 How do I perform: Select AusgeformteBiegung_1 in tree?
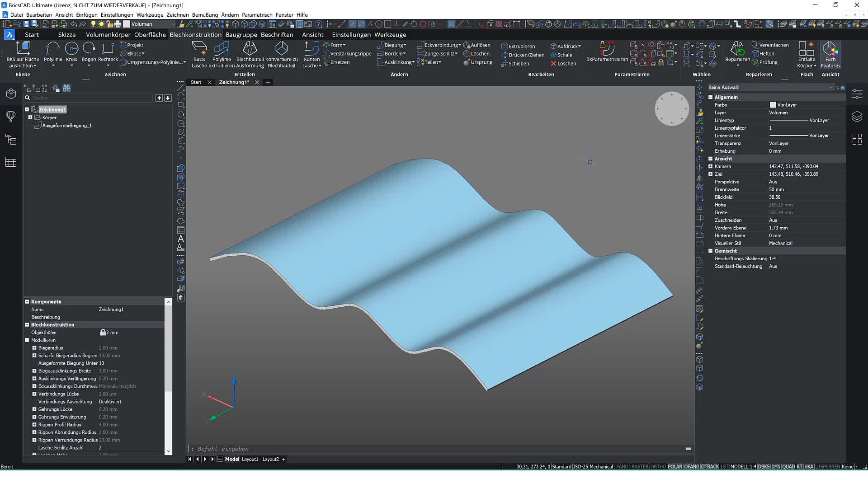point(66,126)
